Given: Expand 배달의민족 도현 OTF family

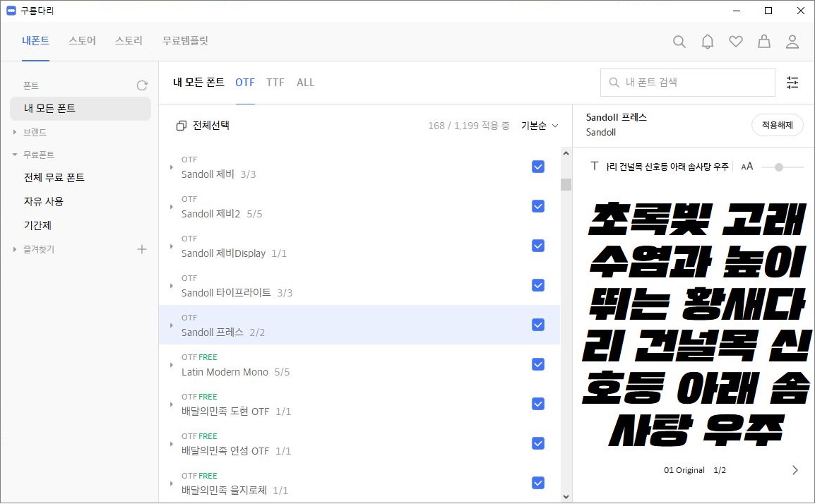Looking at the screenshot, I should 171,404.
